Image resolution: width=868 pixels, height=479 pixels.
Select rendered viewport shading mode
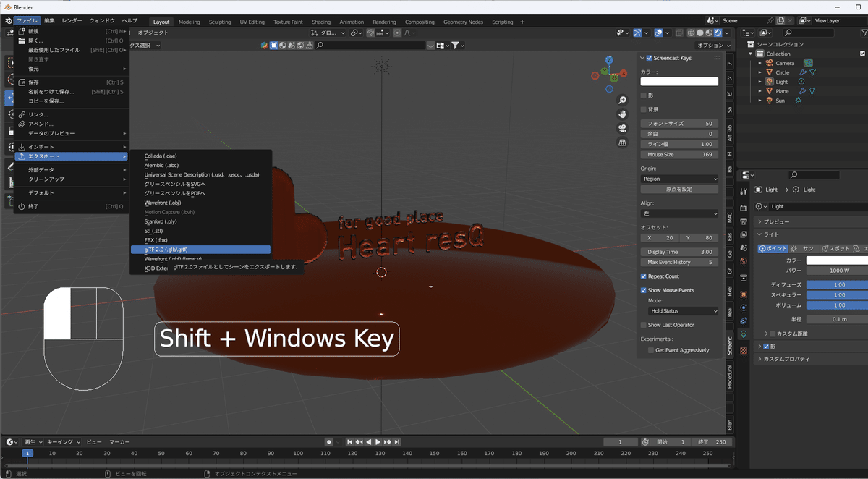point(718,33)
